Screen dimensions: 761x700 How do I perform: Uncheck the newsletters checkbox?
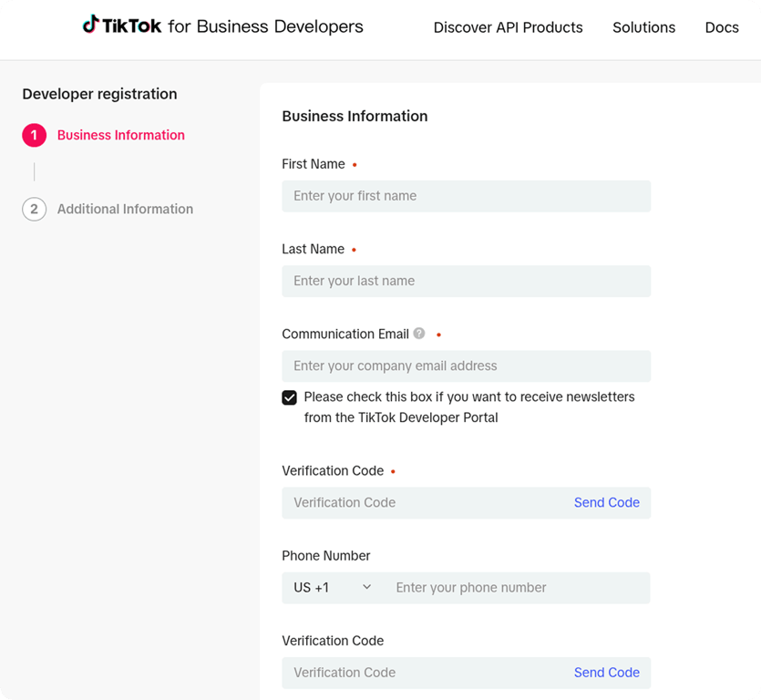click(289, 397)
